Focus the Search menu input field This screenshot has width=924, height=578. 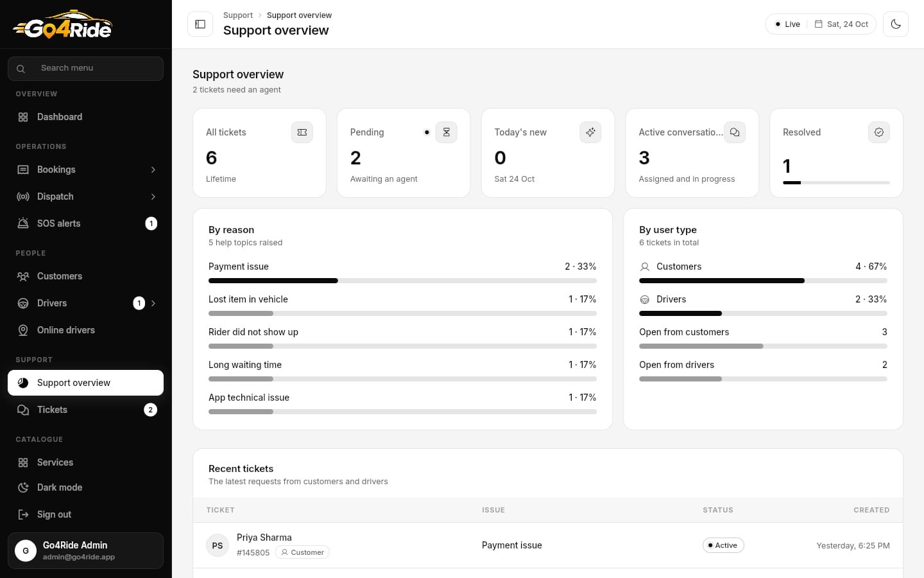pyautogui.click(x=85, y=69)
